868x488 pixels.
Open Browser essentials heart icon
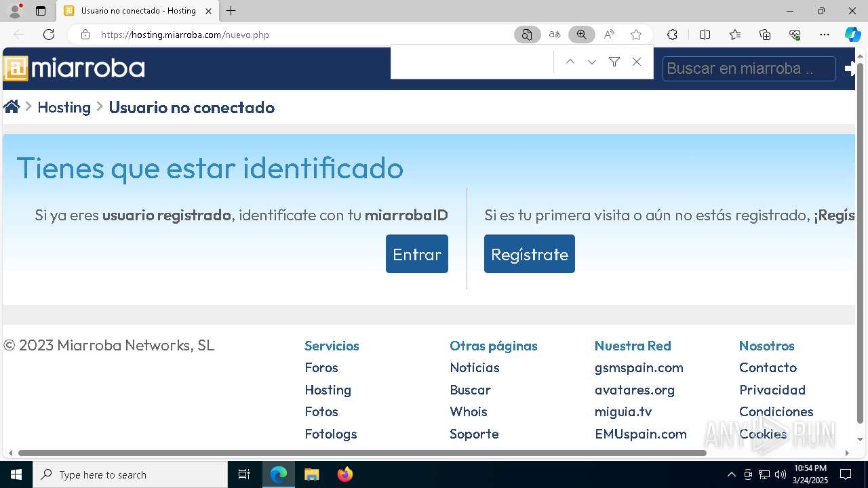click(x=795, y=35)
